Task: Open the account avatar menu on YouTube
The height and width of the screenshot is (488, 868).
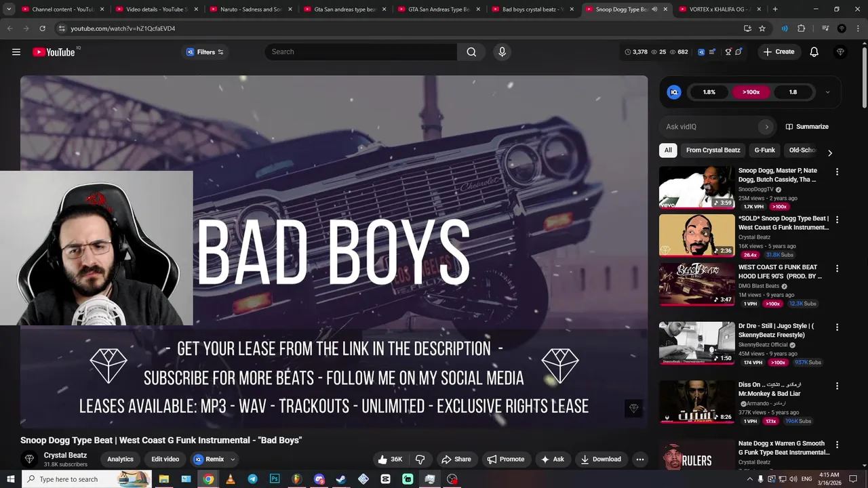Action: tap(841, 52)
